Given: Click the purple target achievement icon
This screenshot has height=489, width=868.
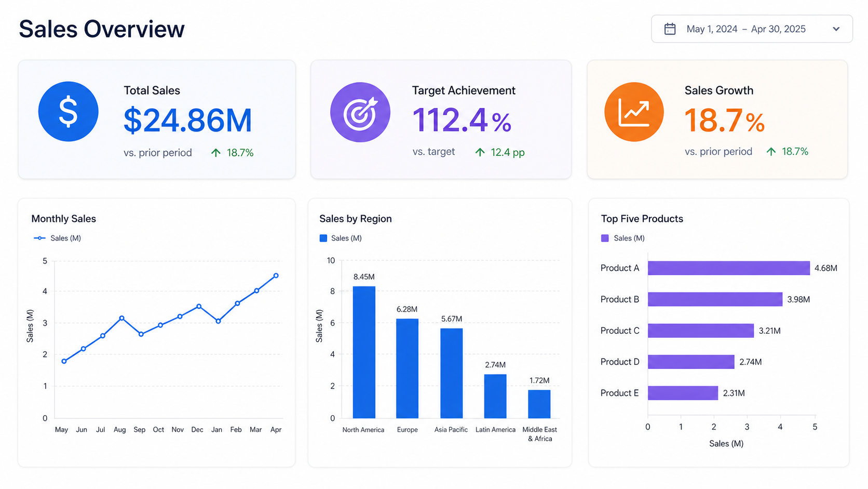Looking at the screenshot, I should [x=360, y=112].
